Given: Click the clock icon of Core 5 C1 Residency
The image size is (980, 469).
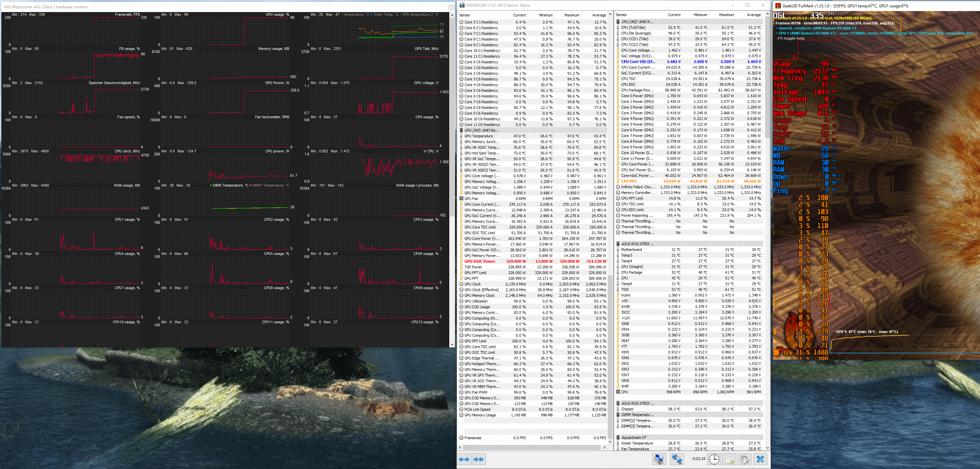Looking at the screenshot, I should click(461, 22).
